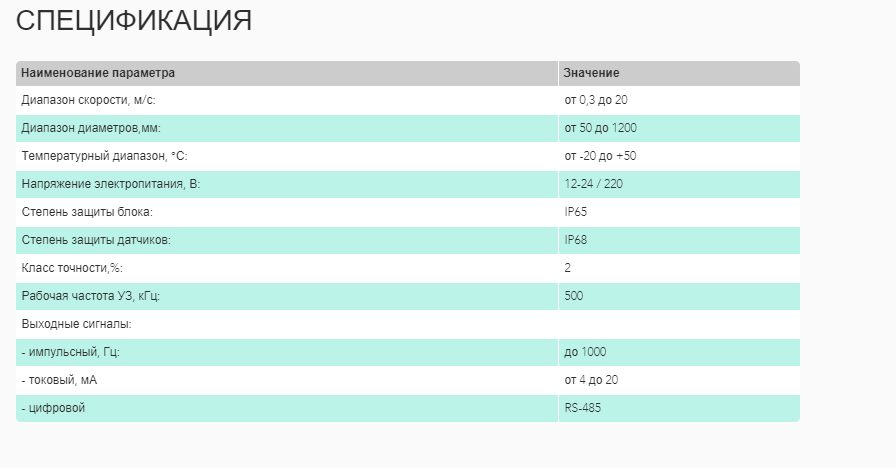Image resolution: width=896 pixels, height=468 pixels.
Task: Click the СПЕЦИФИКАЦИЯ heading
Action: (134, 21)
